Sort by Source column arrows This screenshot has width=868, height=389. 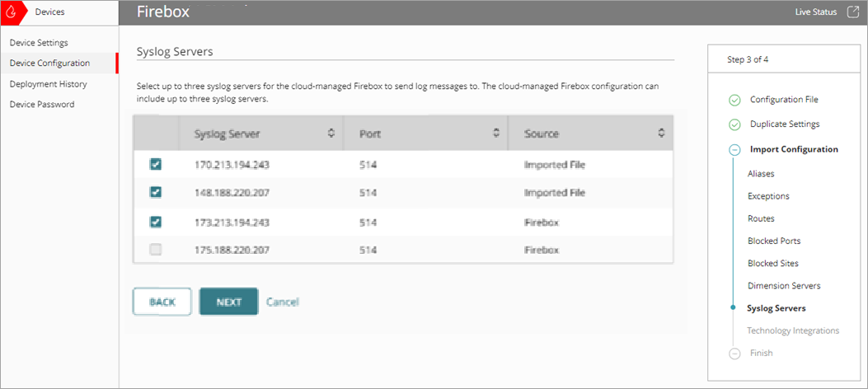[661, 133]
